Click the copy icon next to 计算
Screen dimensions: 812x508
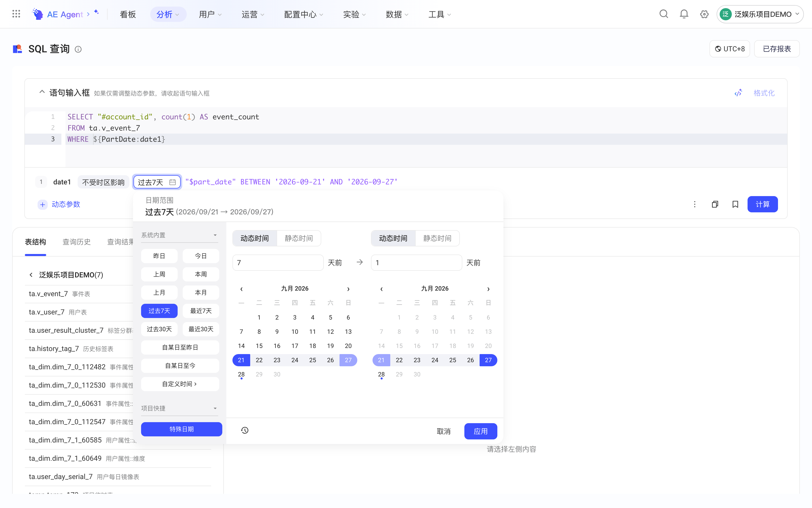coord(715,204)
